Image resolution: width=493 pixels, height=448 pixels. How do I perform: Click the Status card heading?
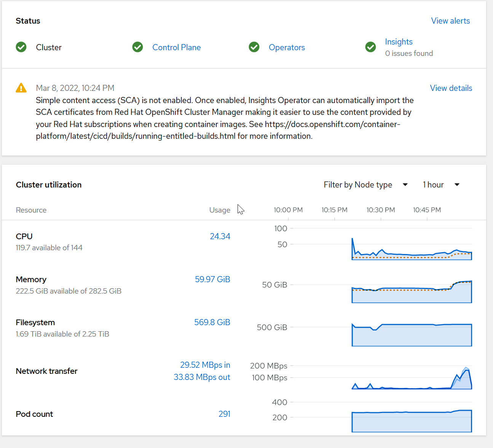(x=28, y=21)
